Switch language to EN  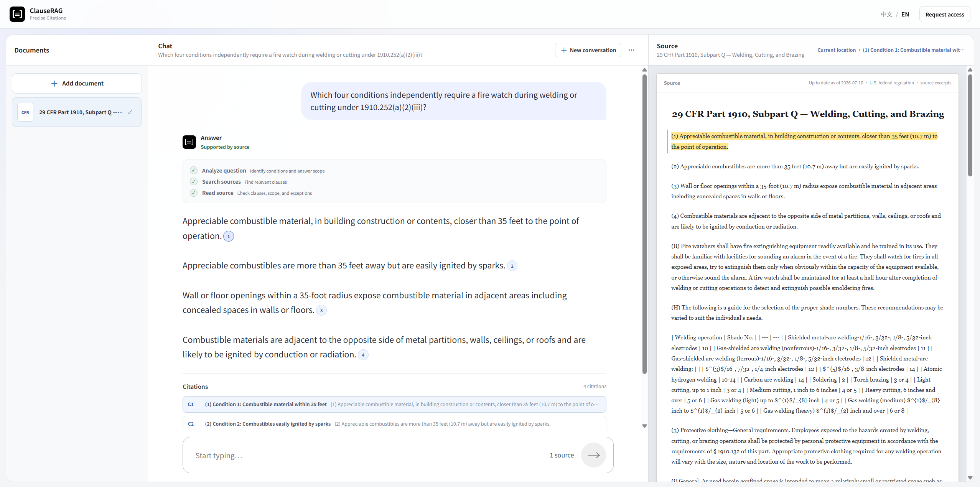905,14
